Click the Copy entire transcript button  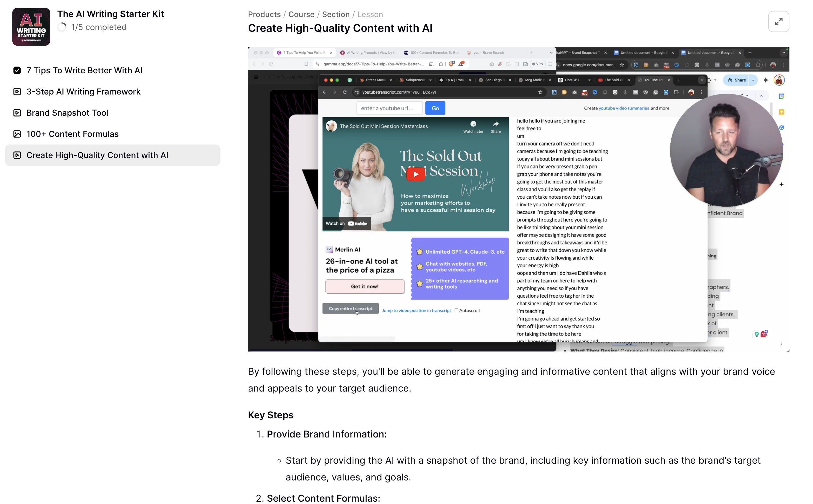(350, 308)
